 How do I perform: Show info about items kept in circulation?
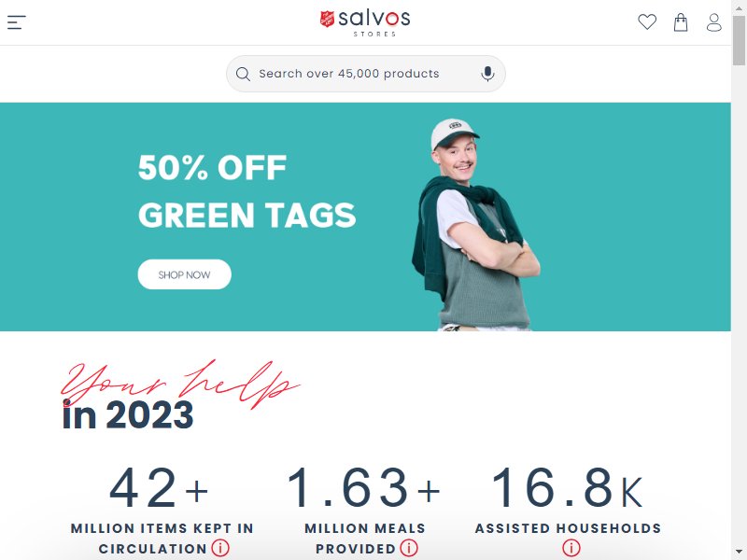(x=220, y=548)
